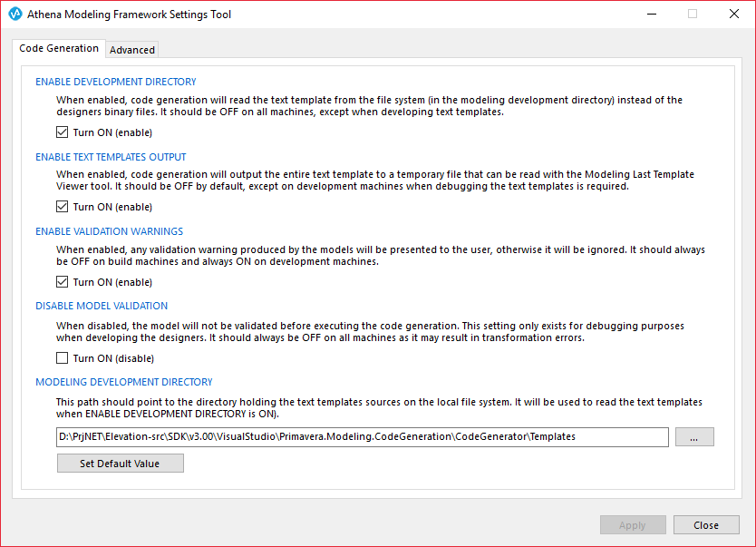Uncheck Enable Development Directory checkbox
This screenshot has width=756, height=547.
63,132
